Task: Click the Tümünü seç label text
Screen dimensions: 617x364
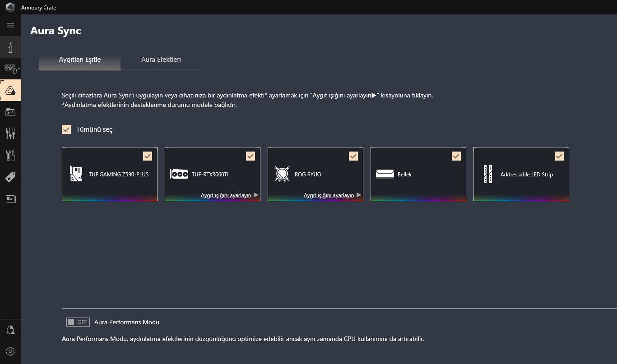Action: point(94,129)
